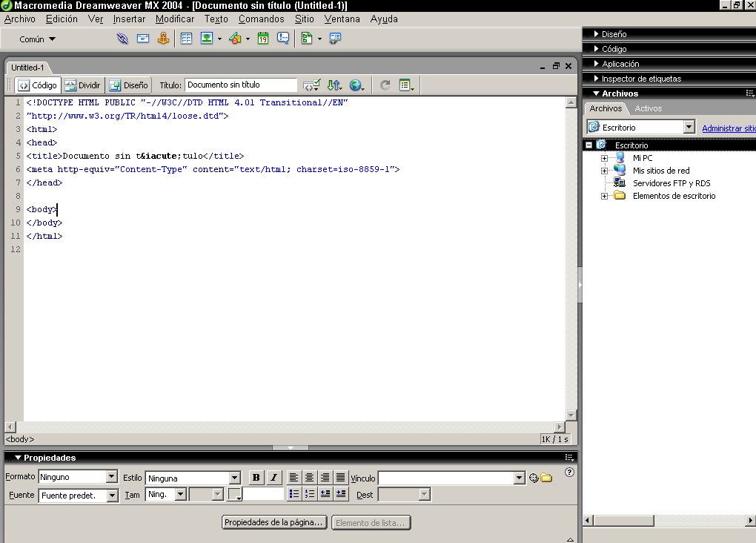Open the text color swatch picker
This screenshot has height=543, width=756.
pyautogui.click(x=234, y=494)
